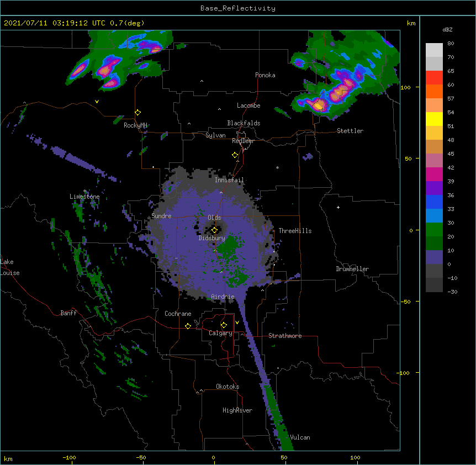Screen dimensions: 476x465
Task: Click the -100 tick label on bottom axis
Action: pos(69,457)
